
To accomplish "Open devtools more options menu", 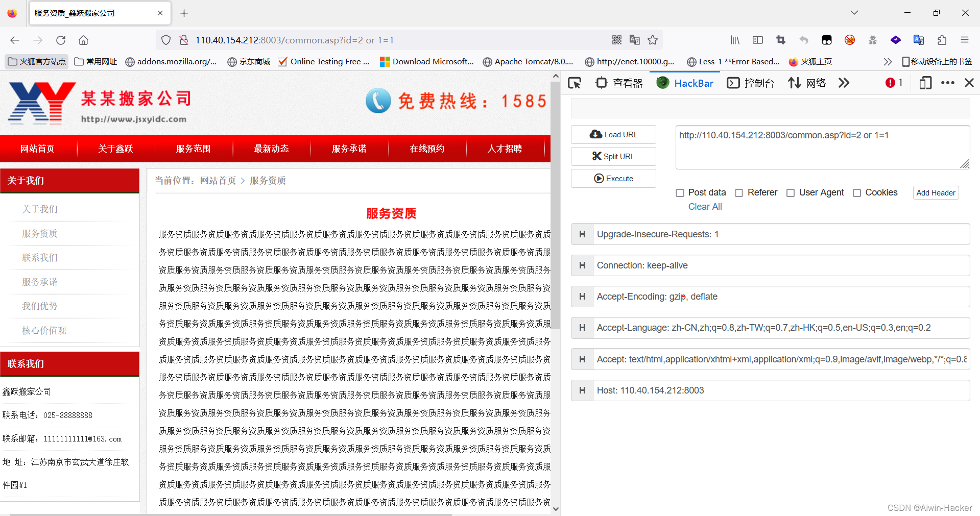I will point(948,83).
